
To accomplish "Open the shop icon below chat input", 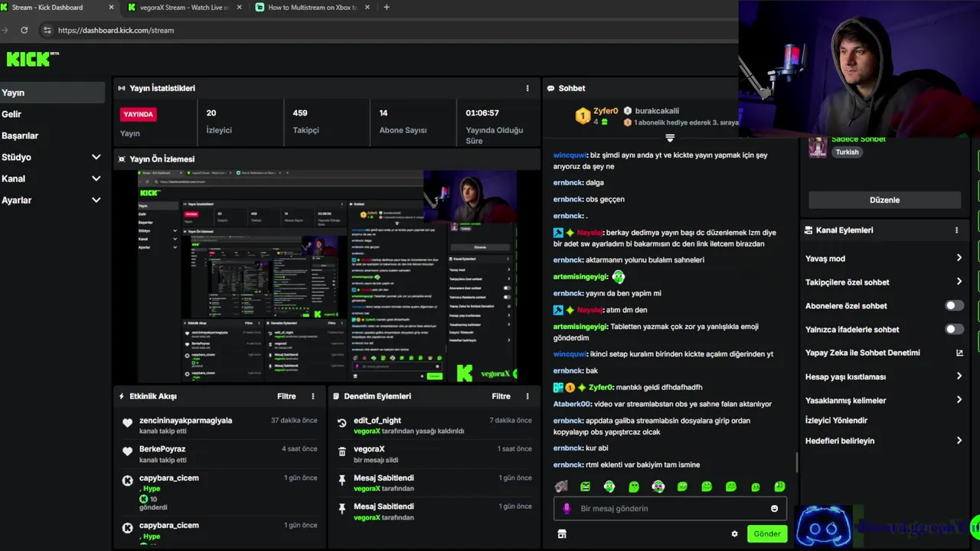I will (561, 534).
